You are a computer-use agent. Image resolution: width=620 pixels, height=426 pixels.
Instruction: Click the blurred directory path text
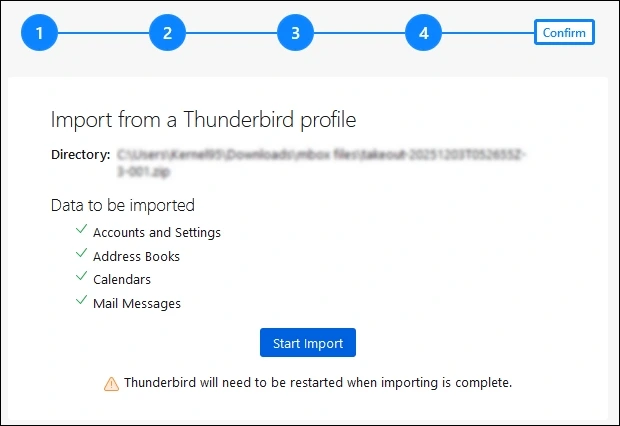(321, 163)
